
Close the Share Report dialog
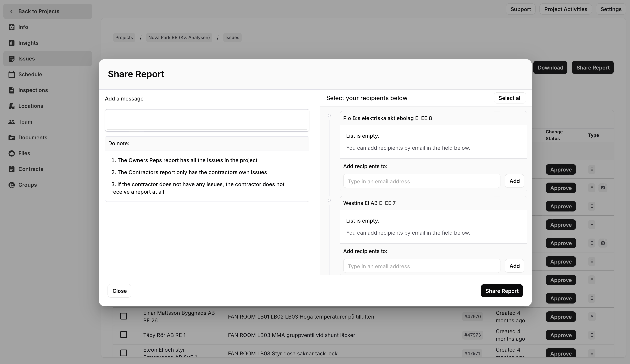click(x=119, y=291)
